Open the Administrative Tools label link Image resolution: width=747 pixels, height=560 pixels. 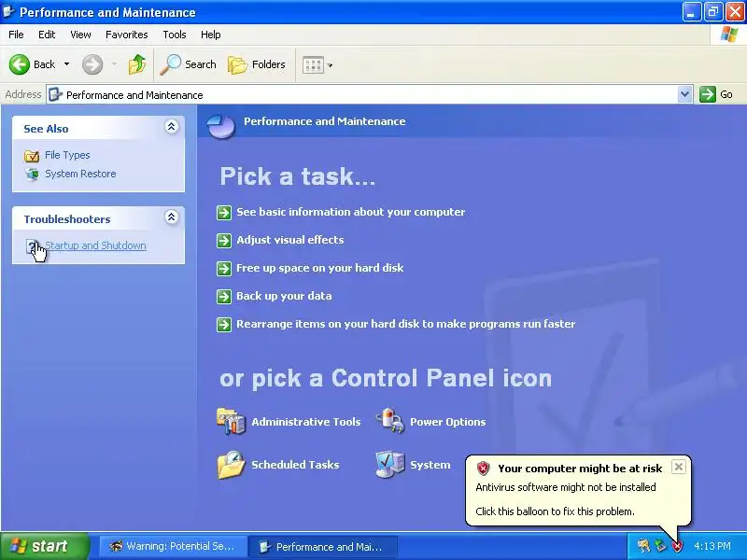point(306,422)
